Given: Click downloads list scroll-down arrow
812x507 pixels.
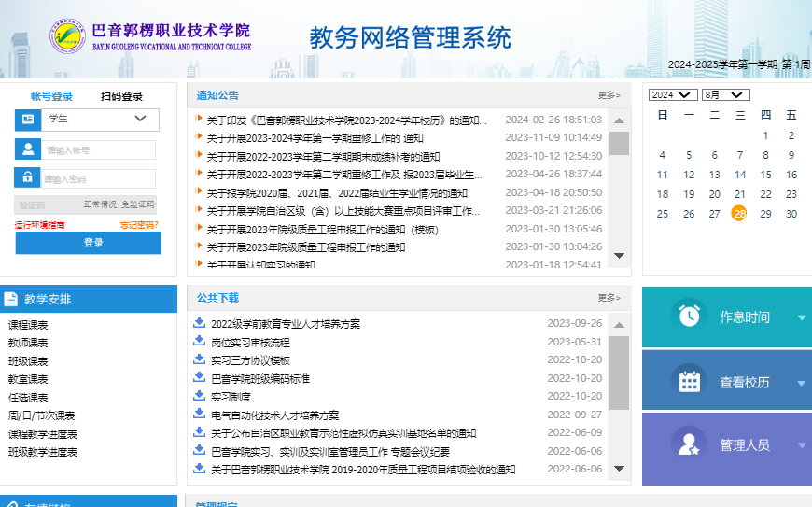Looking at the screenshot, I should [619, 468].
